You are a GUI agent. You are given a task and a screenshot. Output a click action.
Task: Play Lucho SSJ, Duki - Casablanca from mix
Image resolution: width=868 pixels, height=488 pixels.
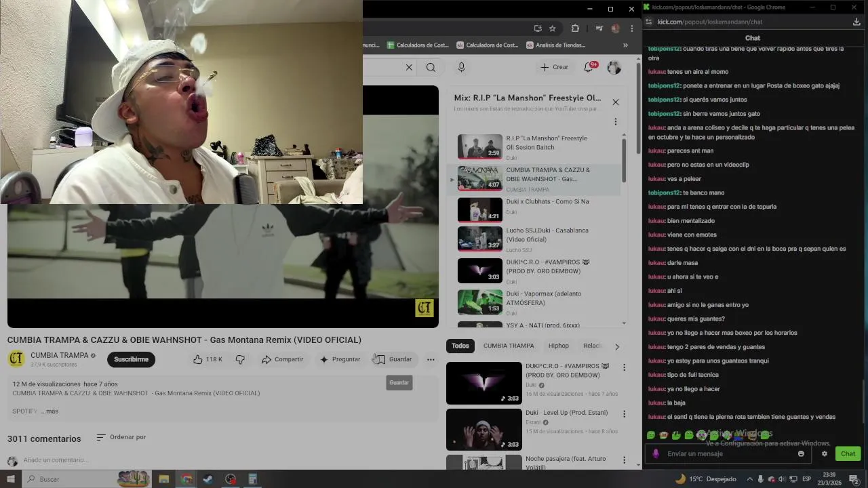point(534,240)
